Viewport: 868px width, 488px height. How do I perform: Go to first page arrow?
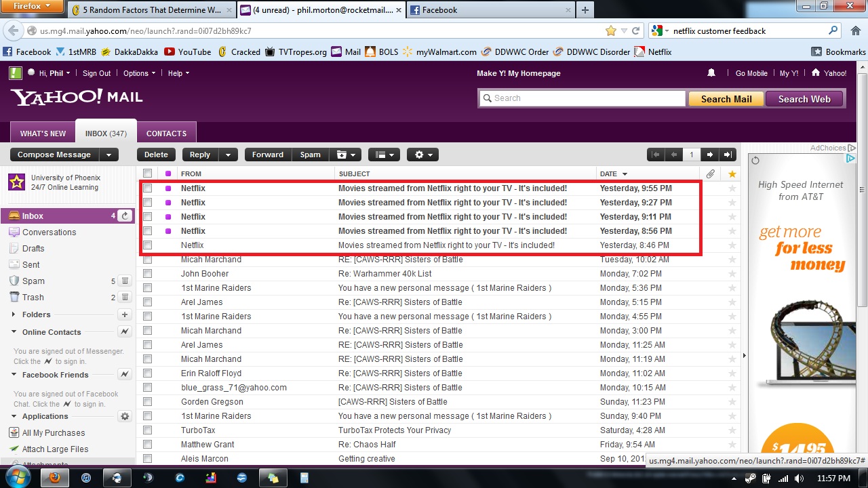pos(656,155)
